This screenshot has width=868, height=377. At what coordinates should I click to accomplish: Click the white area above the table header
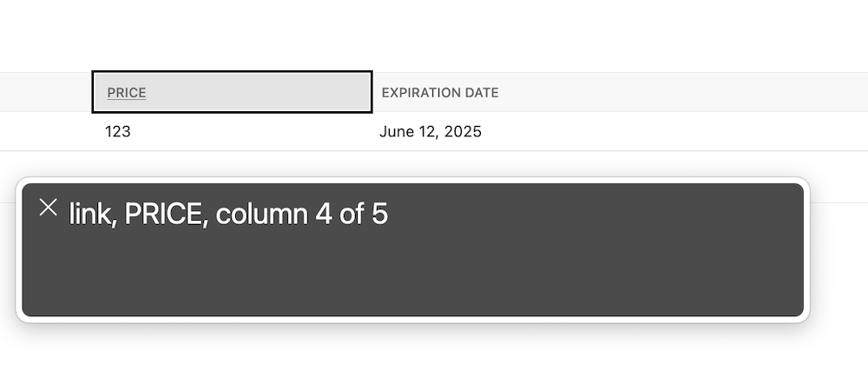(434, 36)
